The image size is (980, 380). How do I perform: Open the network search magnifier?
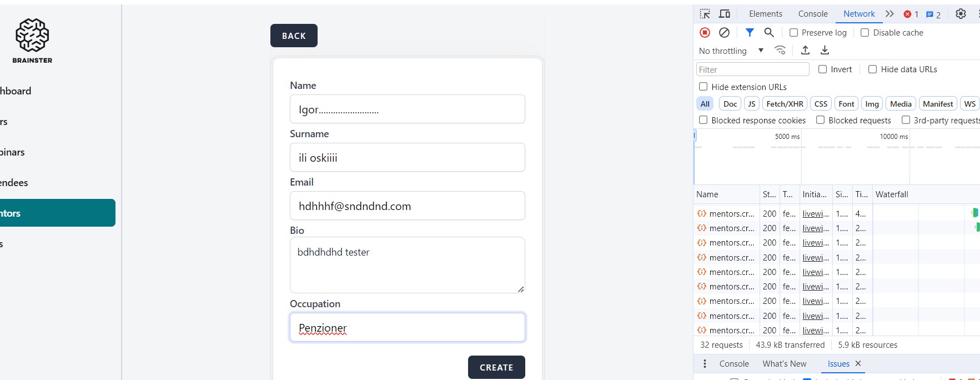tap(769, 33)
